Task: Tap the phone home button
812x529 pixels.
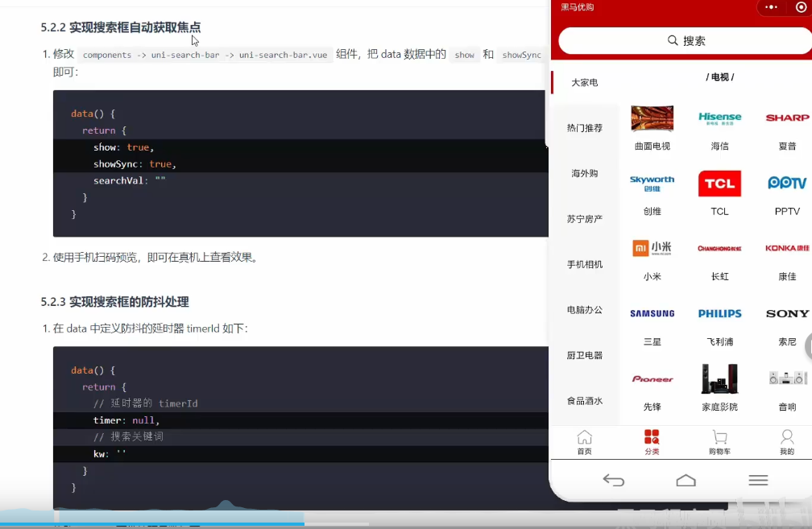Action: pyautogui.click(x=686, y=481)
